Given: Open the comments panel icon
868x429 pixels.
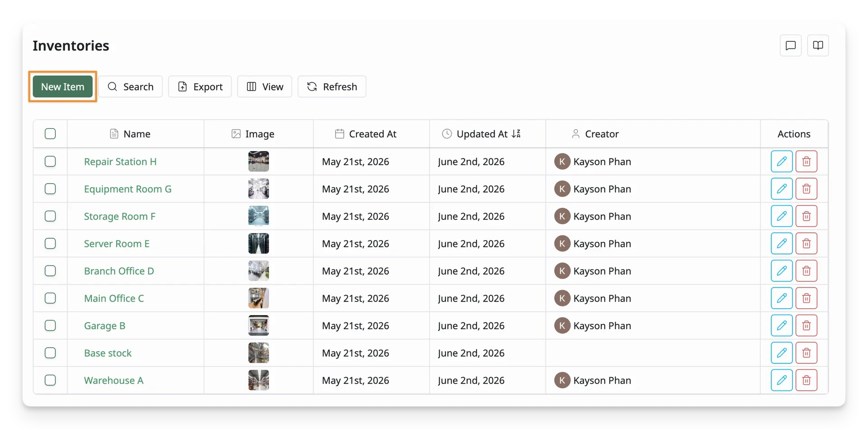Looking at the screenshot, I should [x=790, y=46].
